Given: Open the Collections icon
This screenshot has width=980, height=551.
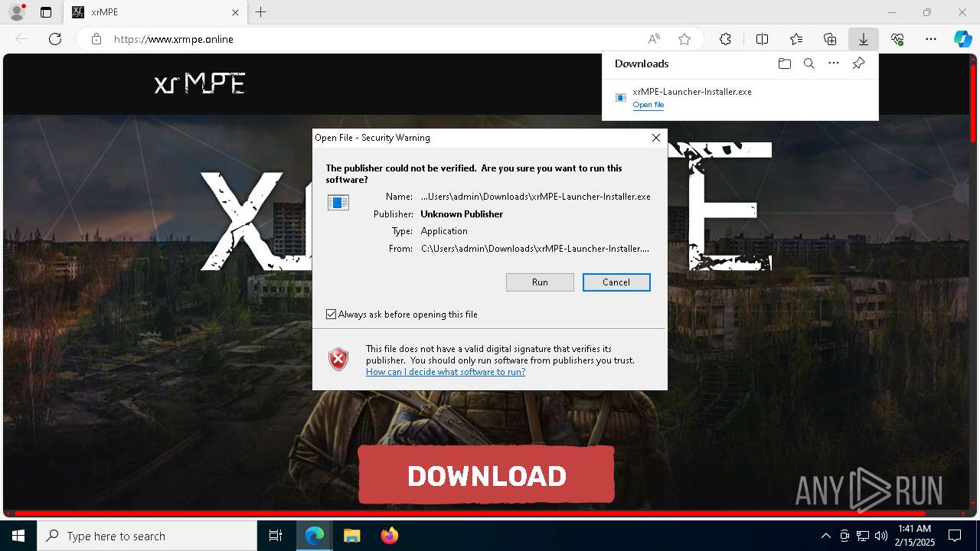Looking at the screenshot, I should point(830,39).
